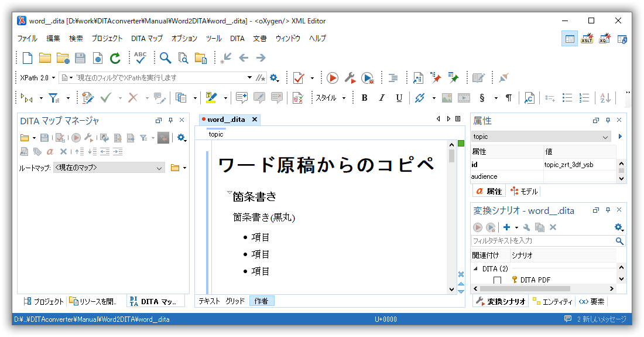Open XPath 2.0 version dropdown
The height and width of the screenshot is (337, 644).
[x=38, y=78]
